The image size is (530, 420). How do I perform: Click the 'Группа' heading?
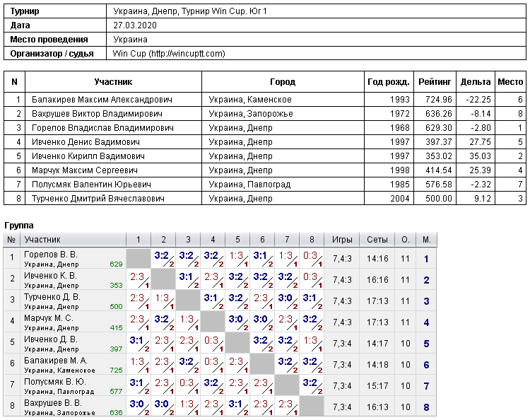click(19, 226)
